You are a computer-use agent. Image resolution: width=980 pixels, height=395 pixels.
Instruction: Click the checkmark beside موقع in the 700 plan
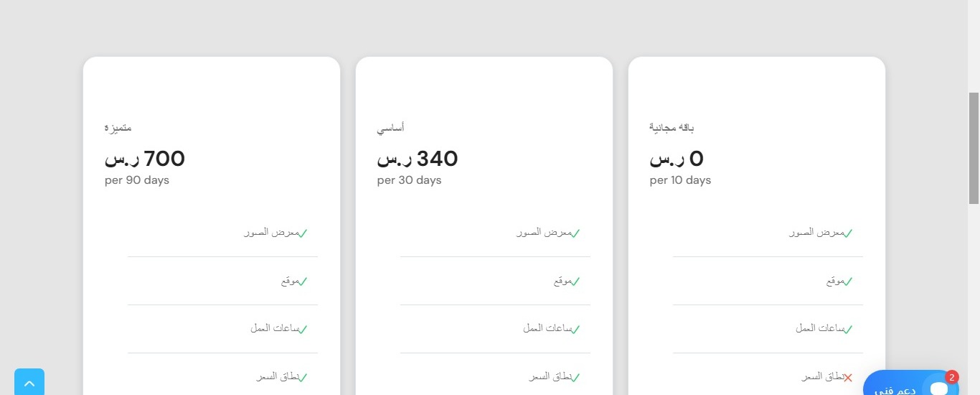click(303, 282)
